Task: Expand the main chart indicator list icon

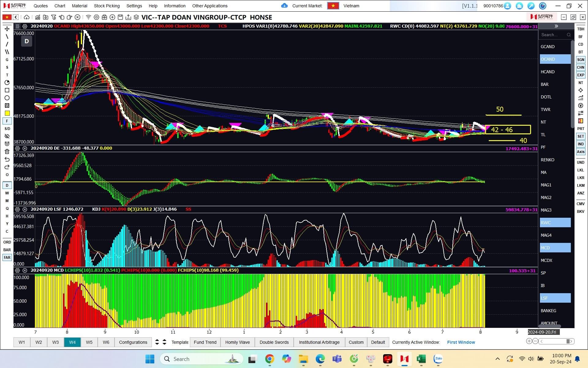Action: pos(17,26)
